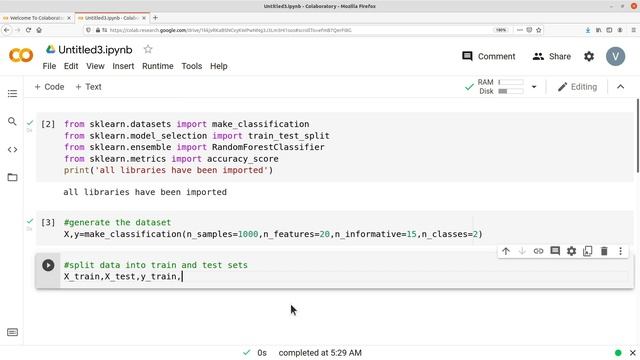Open the find and replace search icon

[x=12, y=121]
